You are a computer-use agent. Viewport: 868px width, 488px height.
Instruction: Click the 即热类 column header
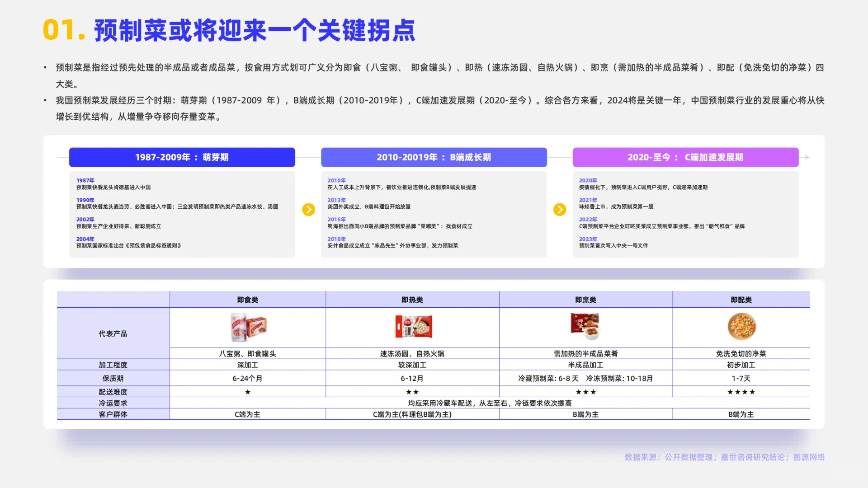tap(412, 300)
